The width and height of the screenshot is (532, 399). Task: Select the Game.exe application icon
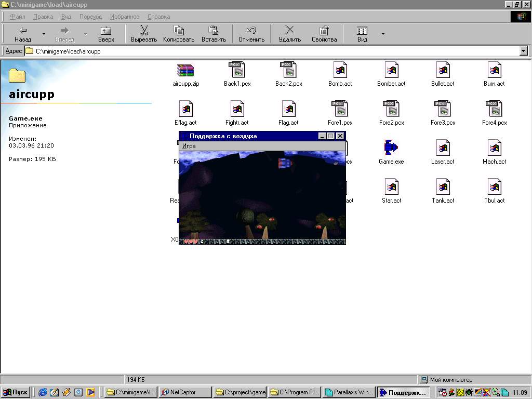click(391, 148)
